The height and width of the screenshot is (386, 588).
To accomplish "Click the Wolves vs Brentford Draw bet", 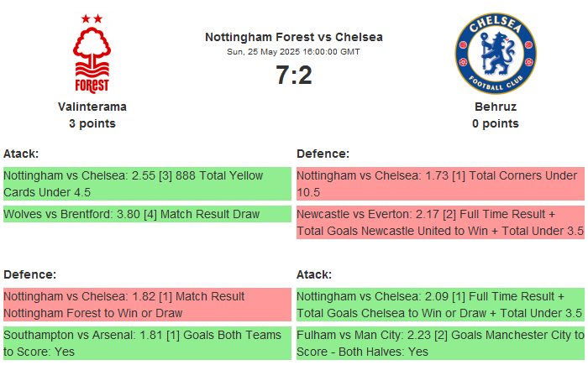I will tap(147, 215).
